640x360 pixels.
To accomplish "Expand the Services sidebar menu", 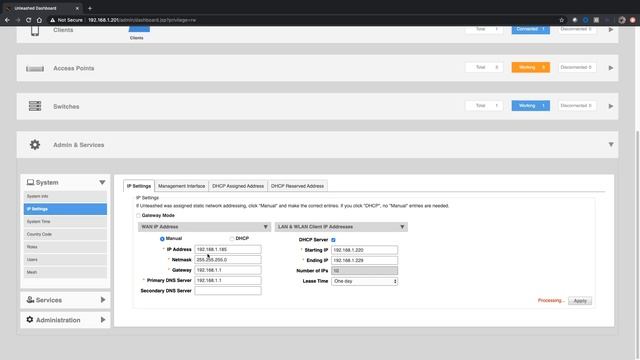I will click(103, 300).
